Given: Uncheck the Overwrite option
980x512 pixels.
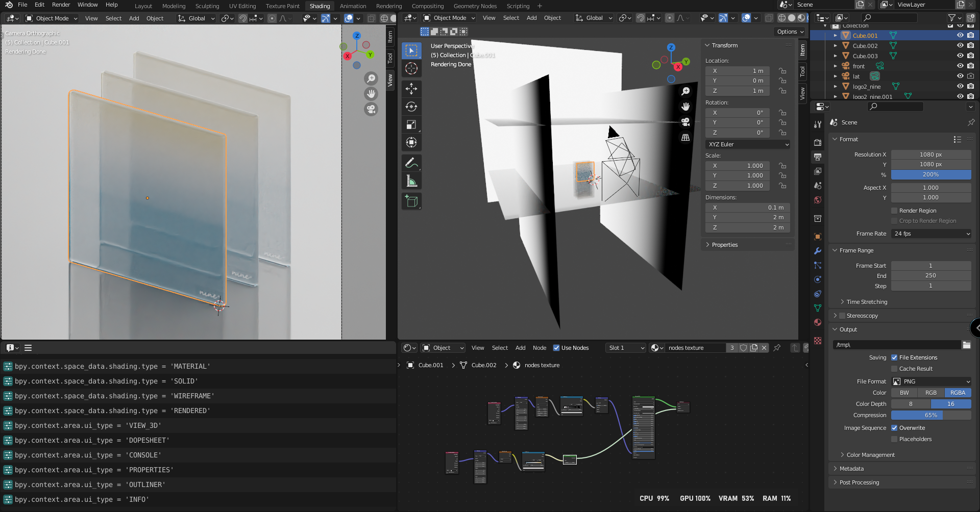Looking at the screenshot, I should click(894, 428).
